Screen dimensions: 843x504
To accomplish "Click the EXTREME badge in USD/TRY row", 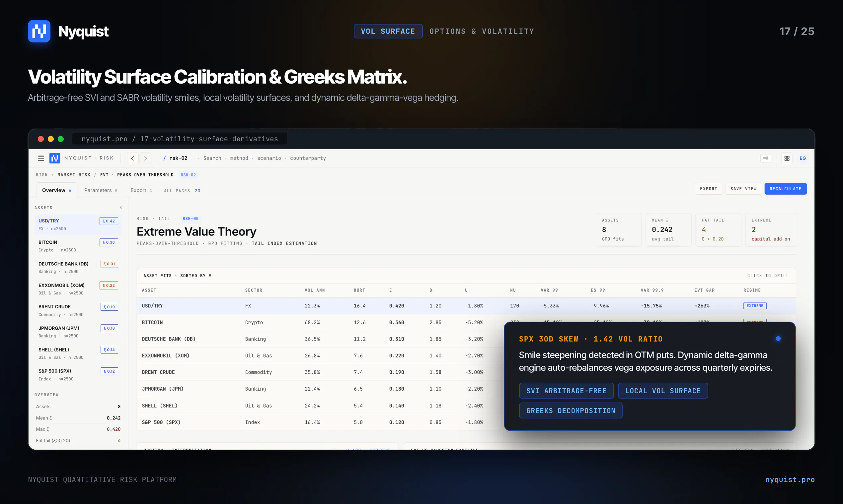I will [x=755, y=306].
